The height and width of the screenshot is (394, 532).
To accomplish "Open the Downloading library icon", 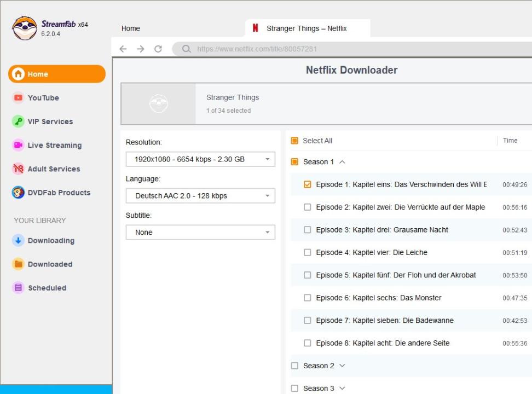I will pos(19,241).
